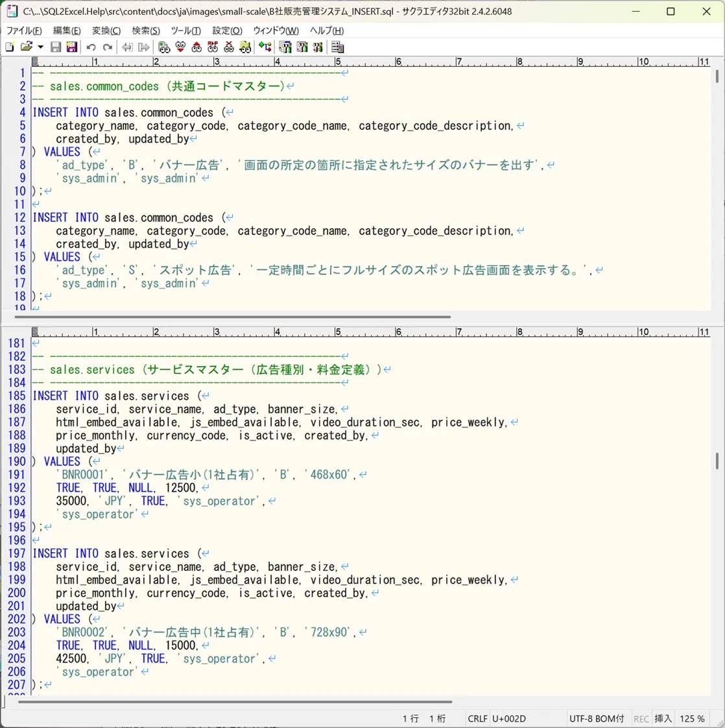Click the open file folder icon
Image resolution: width=725 pixels, height=728 pixels.
click(27, 47)
